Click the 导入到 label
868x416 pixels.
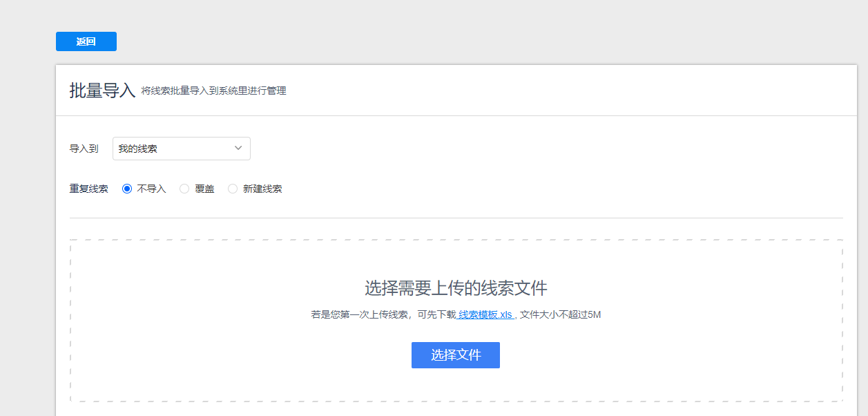[84, 149]
